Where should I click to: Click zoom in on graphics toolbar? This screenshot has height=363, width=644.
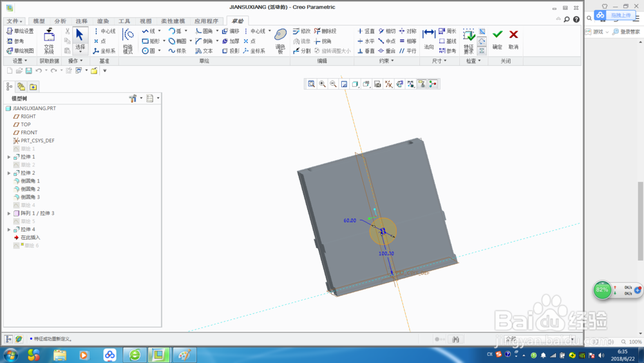pyautogui.click(x=323, y=84)
